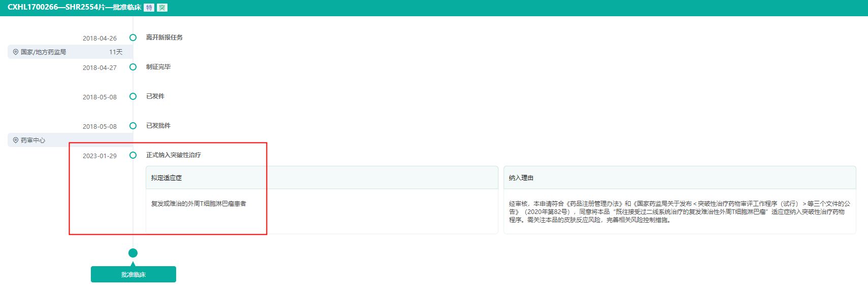Click the 正式纳入突破性治疗 event text
868x290 pixels.
(x=174, y=155)
